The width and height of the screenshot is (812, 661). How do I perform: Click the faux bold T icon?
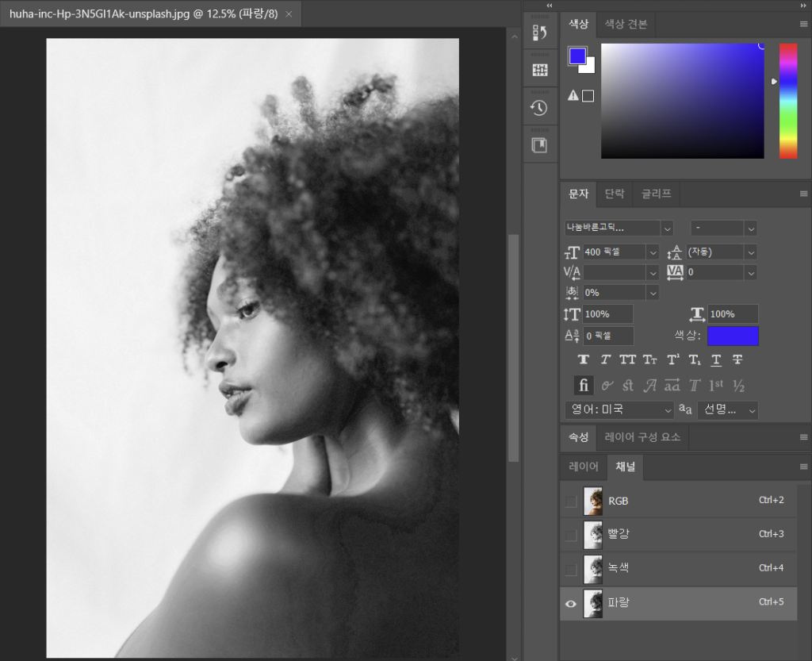[x=584, y=359]
